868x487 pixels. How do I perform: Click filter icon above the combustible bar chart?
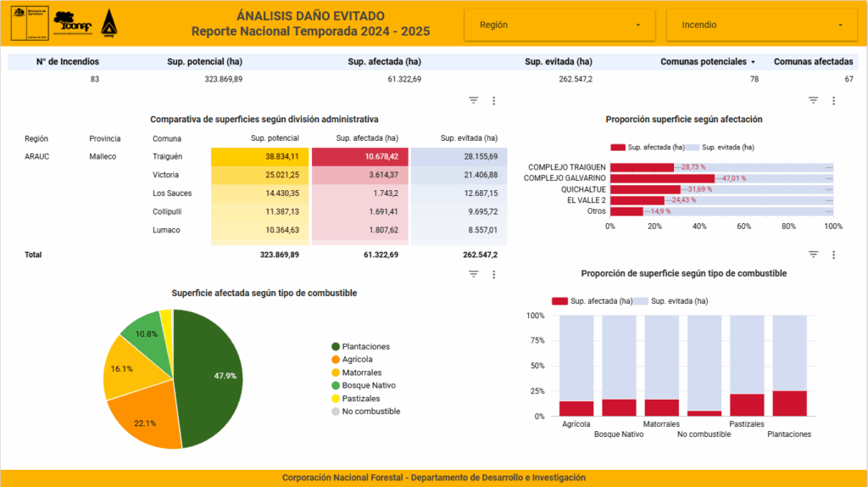[x=813, y=255]
